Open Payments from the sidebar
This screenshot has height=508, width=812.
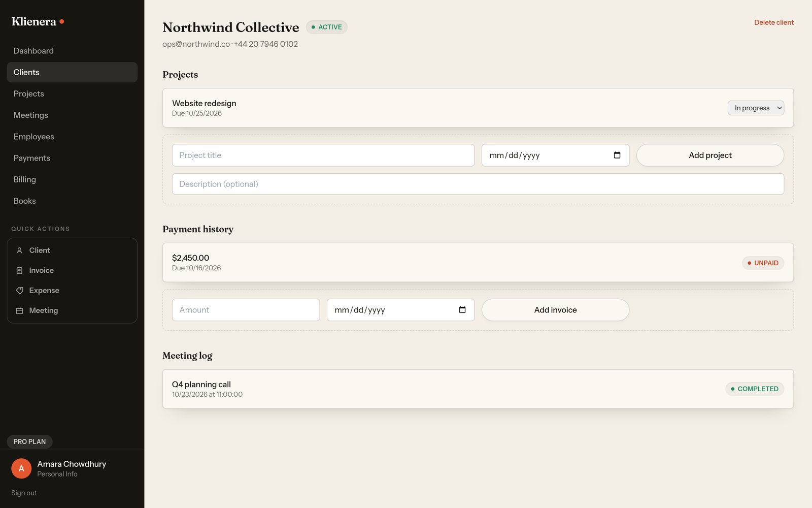(x=72, y=158)
